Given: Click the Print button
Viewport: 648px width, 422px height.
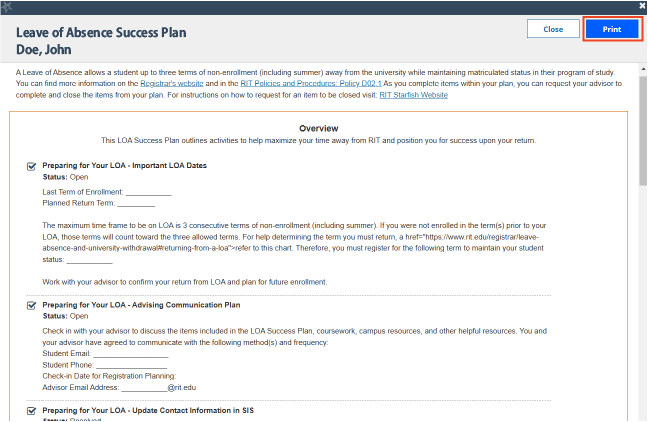Looking at the screenshot, I should coord(612,29).
